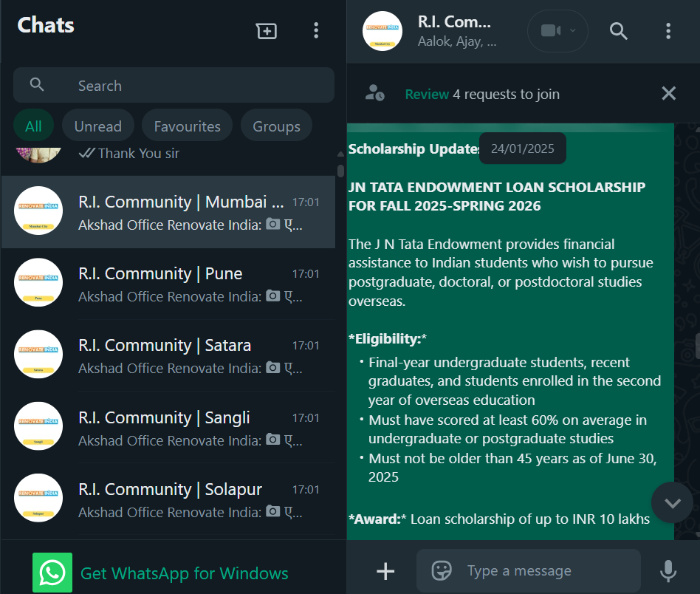
Task: Click the Chats heading
Action: point(46,25)
